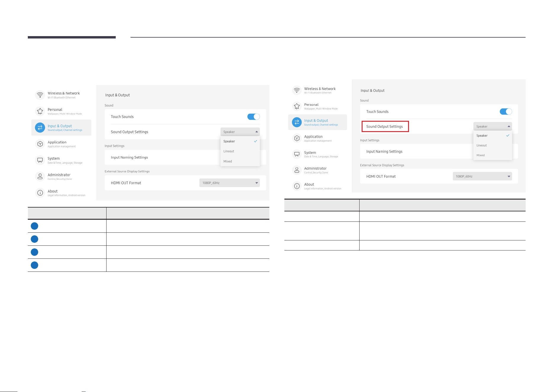The width and height of the screenshot is (554, 392).
Task: Click Input & Output arrows icon, right panel
Action: coord(297,122)
